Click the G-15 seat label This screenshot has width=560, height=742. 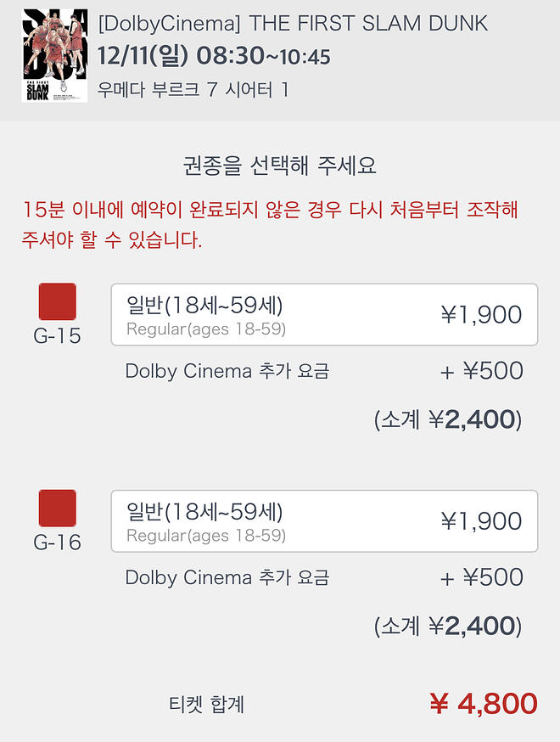pyautogui.click(x=58, y=336)
